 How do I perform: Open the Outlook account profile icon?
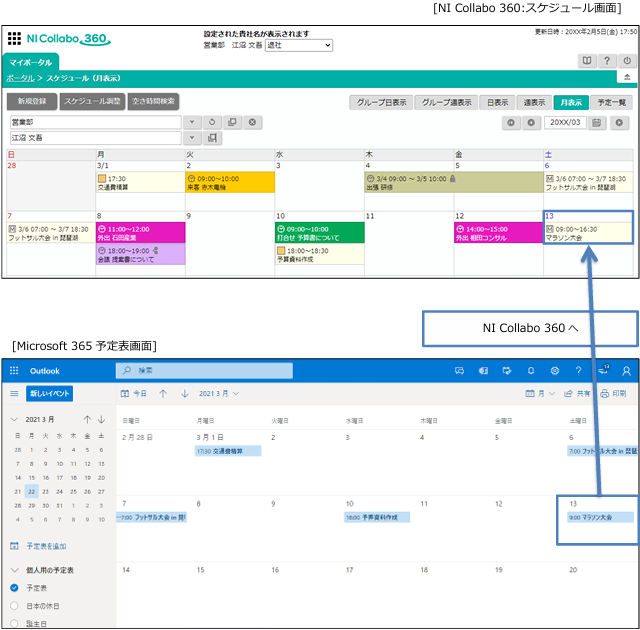click(626, 370)
